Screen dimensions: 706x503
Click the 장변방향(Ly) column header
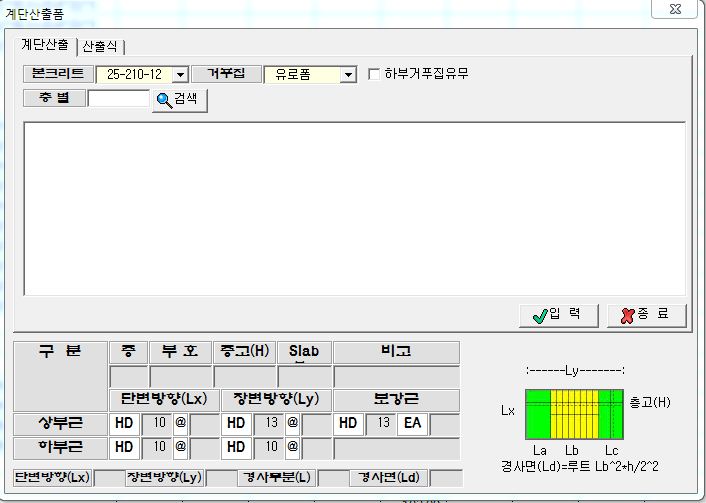pos(276,400)
